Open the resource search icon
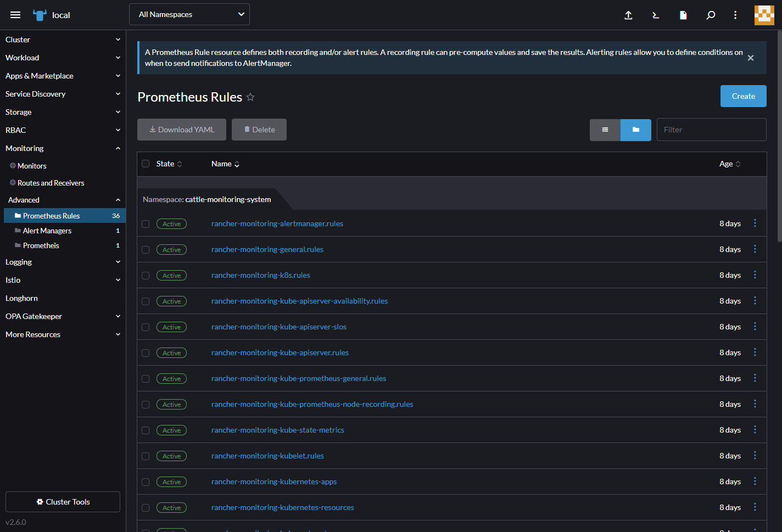This screenshot has height=532, width=782. pyautogui.click(x=711, y=15)
